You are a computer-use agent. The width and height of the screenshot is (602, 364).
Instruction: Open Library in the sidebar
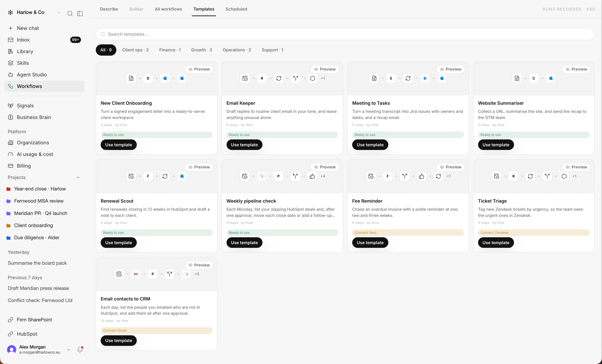[x=44, y=51]
